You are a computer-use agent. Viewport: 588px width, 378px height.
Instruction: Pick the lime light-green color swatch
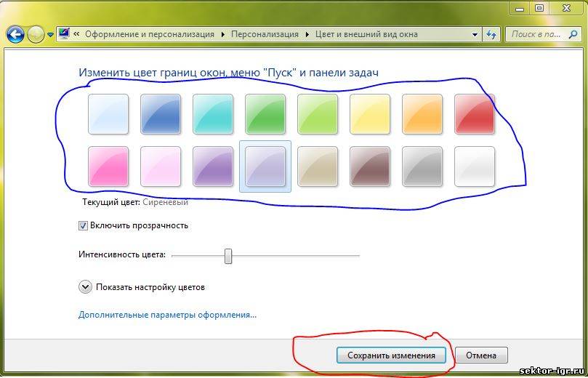pyautogui.click(x=318, y=114)
